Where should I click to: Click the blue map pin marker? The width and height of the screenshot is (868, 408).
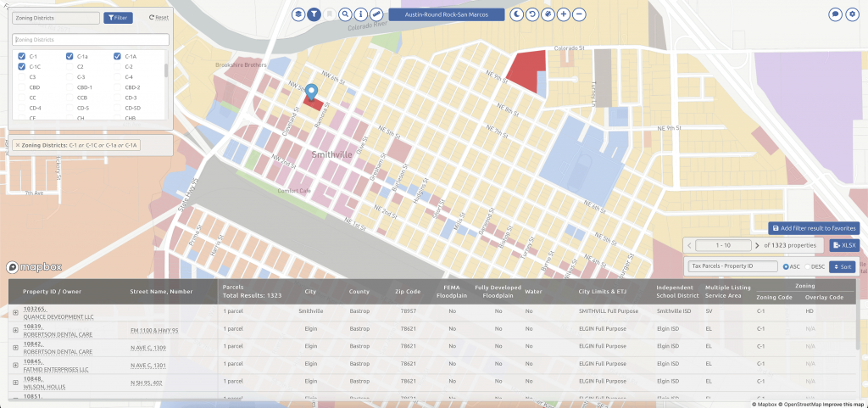(312, 92)
